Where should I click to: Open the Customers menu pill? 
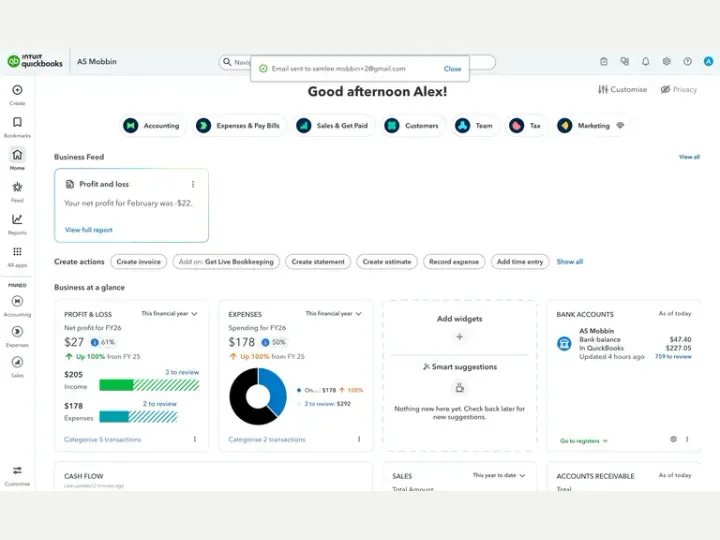412,125
